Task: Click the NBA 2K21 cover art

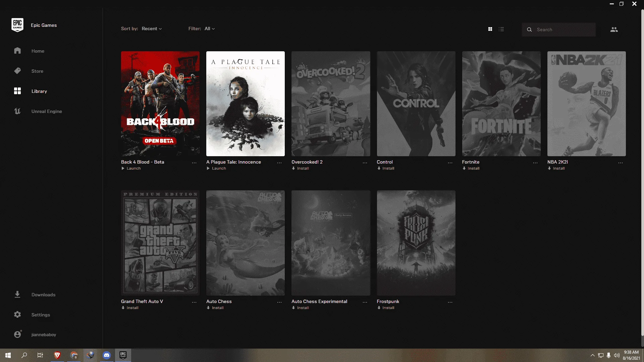Action: click(x=587, y=104)
